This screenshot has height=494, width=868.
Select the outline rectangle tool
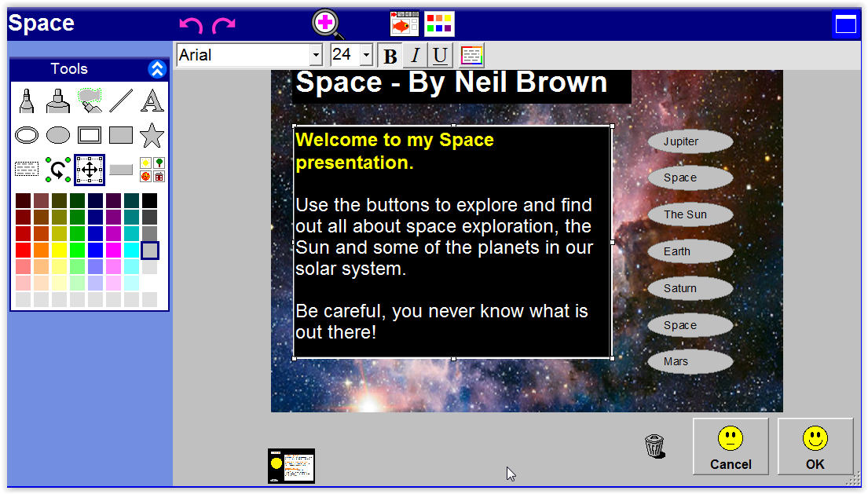click(x=90, y=135)
